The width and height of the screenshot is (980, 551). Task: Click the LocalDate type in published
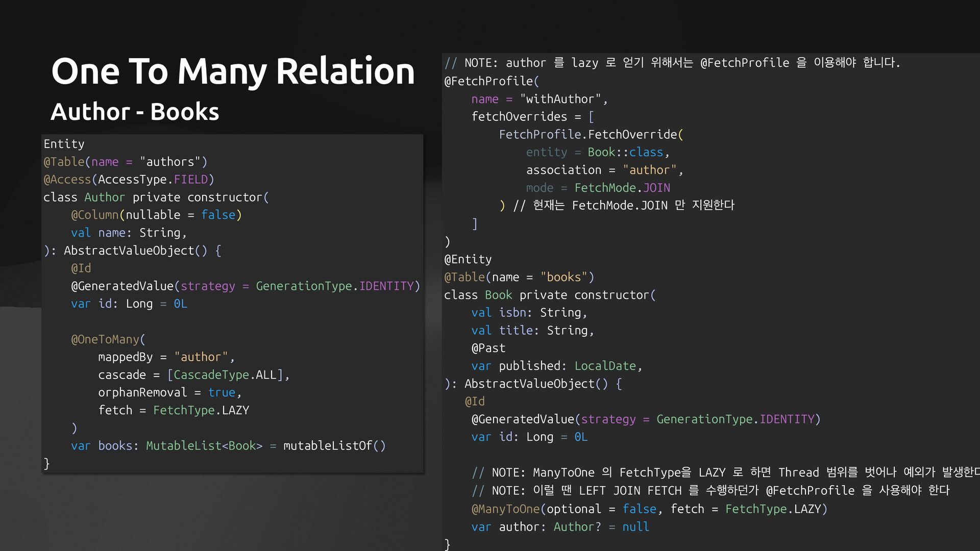point(605,366)
